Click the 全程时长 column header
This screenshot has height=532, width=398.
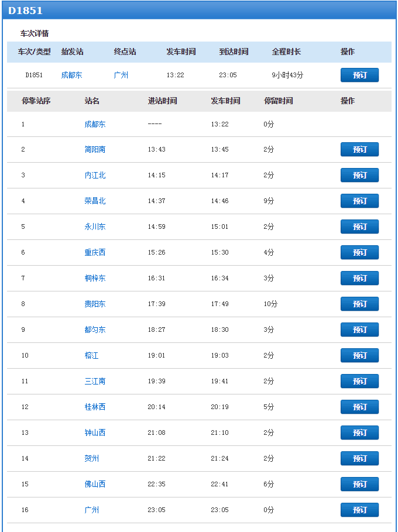coord(286,52)
